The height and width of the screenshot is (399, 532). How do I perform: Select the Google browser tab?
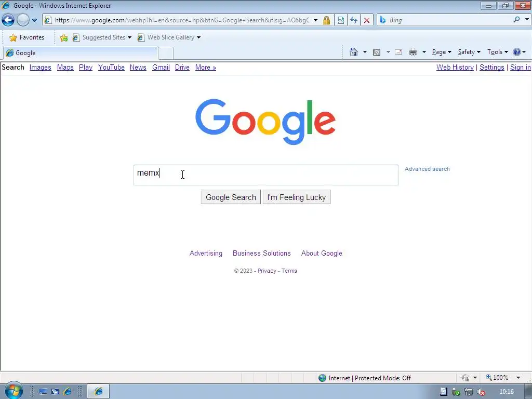click(x=80, y=53)
